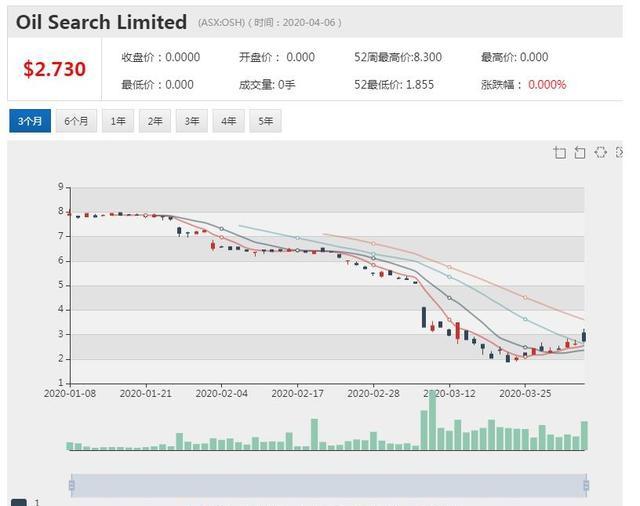Click the 收盘价 0.0000 value

161,57
